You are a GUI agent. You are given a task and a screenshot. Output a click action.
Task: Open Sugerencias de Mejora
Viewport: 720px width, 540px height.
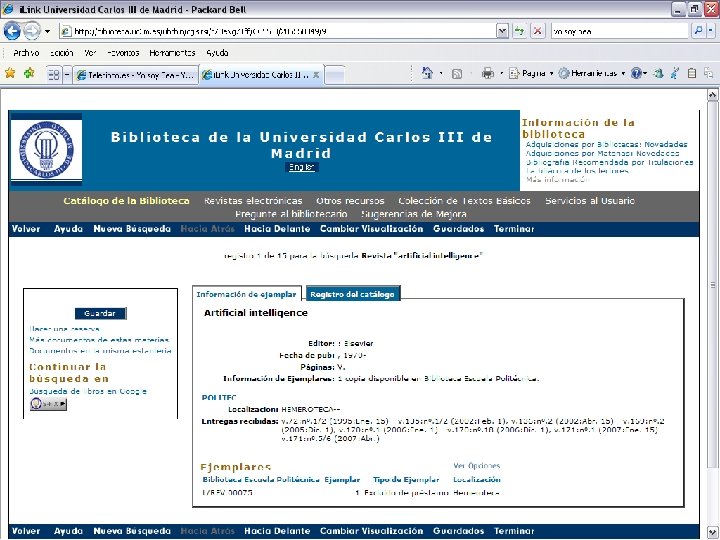coord(414,214)
